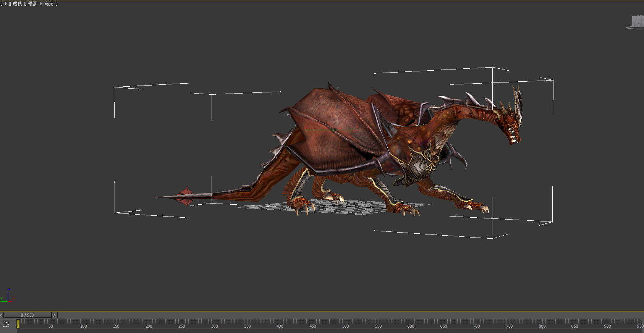Click frame 600 on the timeline
Screen dimensions: 644x333
411,326
